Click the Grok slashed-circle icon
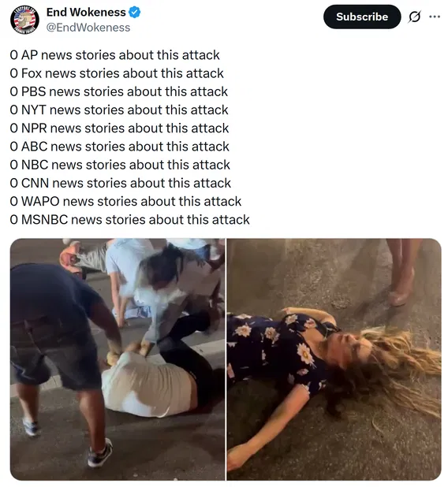The width and height of the screenshot is (448, 487). (415, 17)
